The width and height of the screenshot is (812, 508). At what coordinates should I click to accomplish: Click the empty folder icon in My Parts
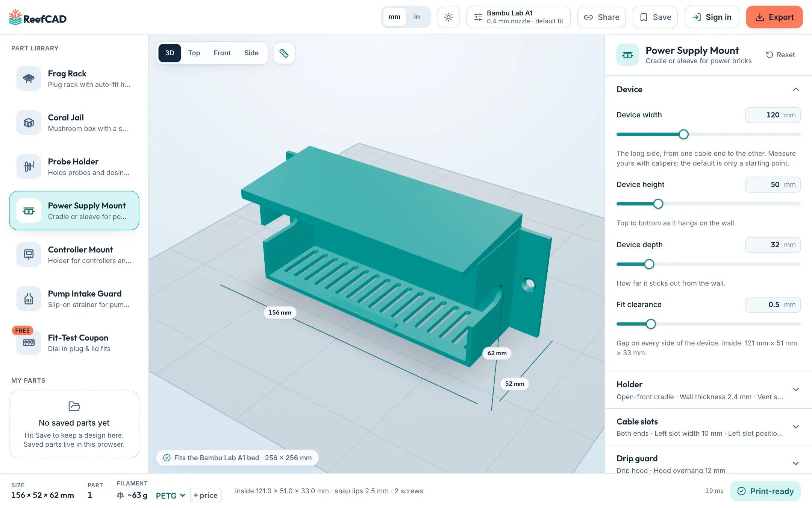[x=74, y=406]
